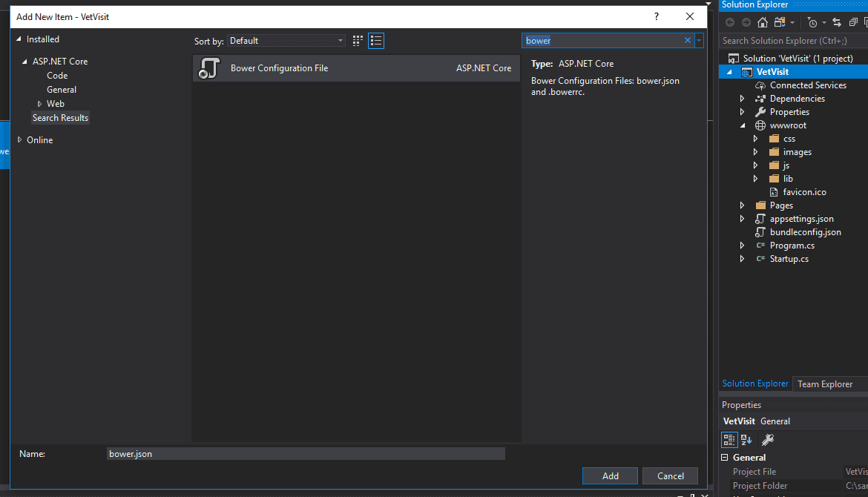Select the Code category
Image resolution: width=868 pixels, height=497 pixels.
[57, 75]
